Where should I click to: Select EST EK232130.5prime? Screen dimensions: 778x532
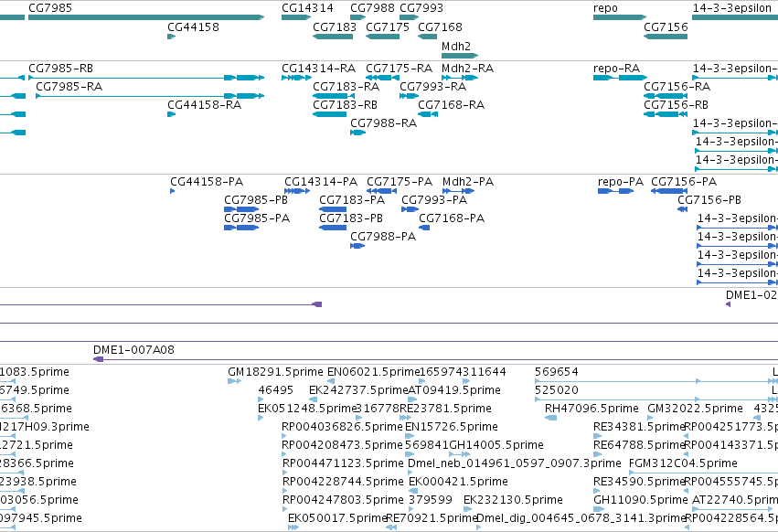pos(466,509)
